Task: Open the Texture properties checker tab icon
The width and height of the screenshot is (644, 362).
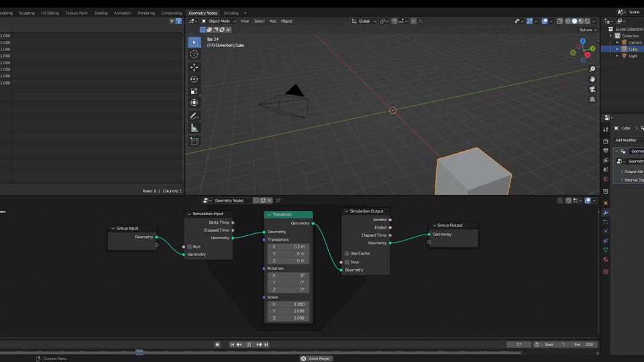Action: (606, 271)
